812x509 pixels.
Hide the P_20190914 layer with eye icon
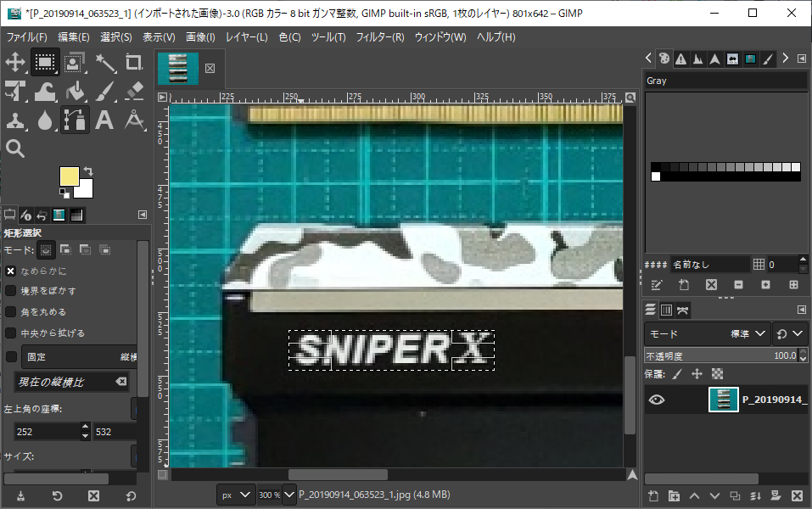657,400
